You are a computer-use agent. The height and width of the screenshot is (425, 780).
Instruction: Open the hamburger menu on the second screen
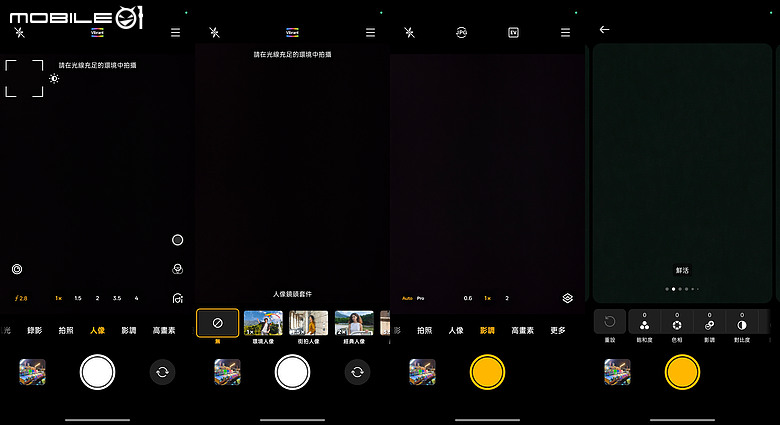[371, 33]
